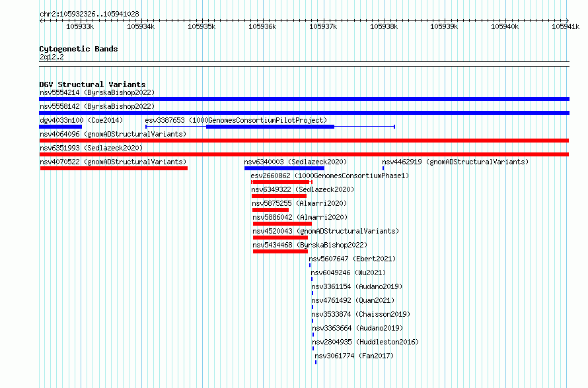Select the short blue bar under dgv4033n100
The width and height of the screenshot is (588, 388).
(60, 127)
